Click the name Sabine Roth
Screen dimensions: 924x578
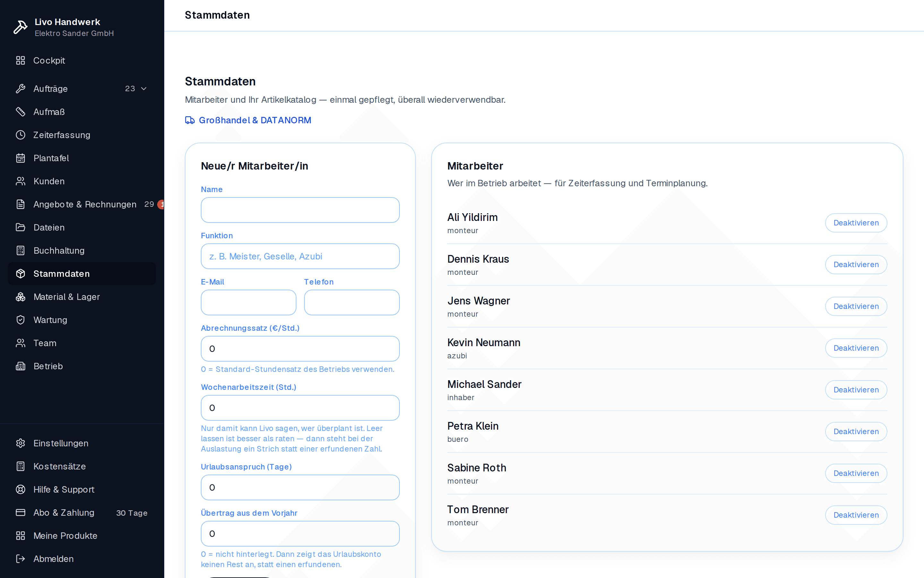476,468
